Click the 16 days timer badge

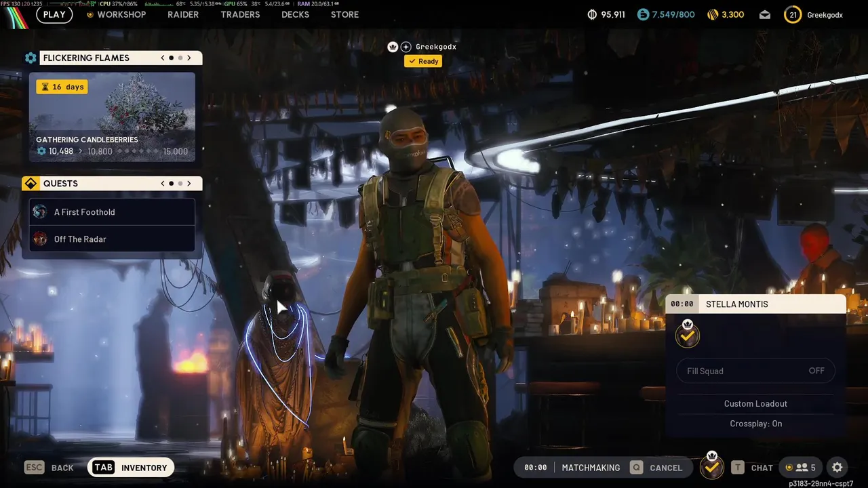pos(62,87)
